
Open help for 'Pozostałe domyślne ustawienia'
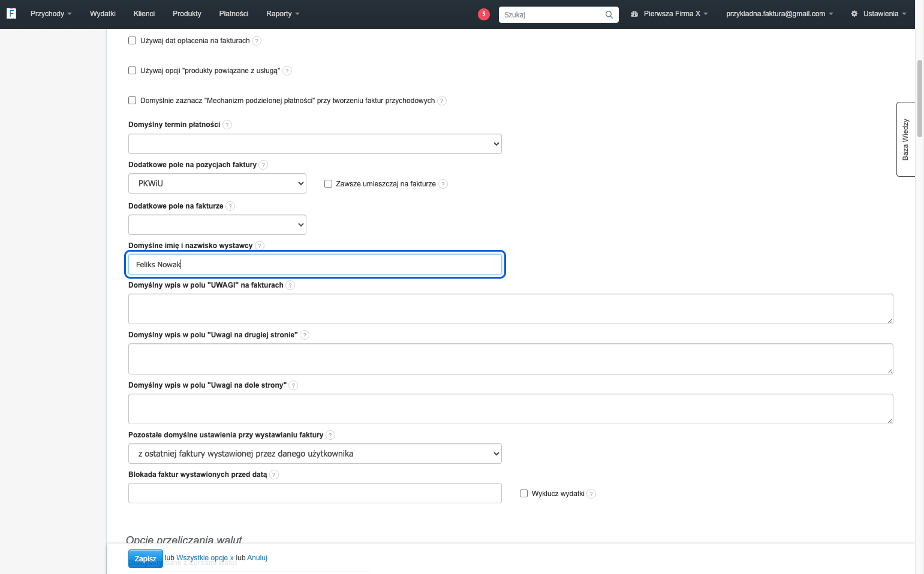pyautogui.click(x=330, y=435)
